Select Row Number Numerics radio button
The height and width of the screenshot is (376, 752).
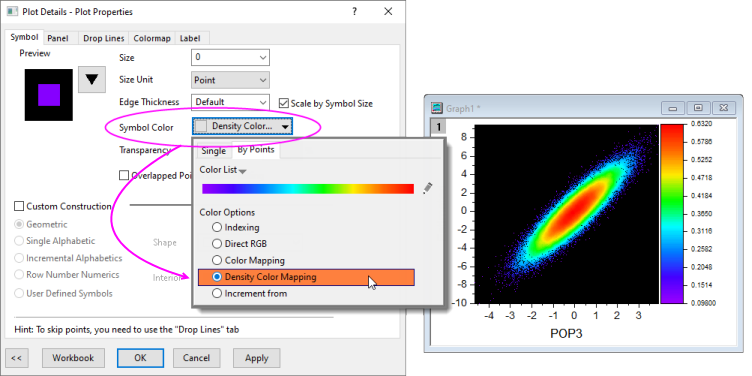point(19,275)
